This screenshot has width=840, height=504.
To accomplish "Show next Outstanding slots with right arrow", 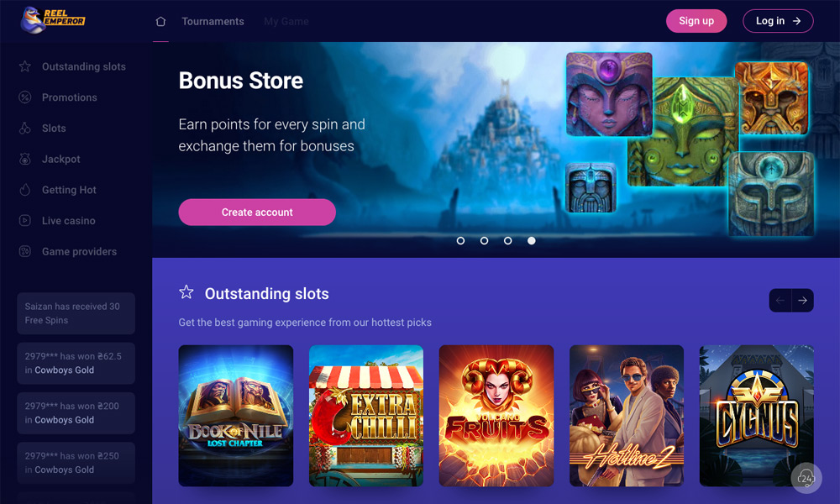I will (x=802, y=301).
